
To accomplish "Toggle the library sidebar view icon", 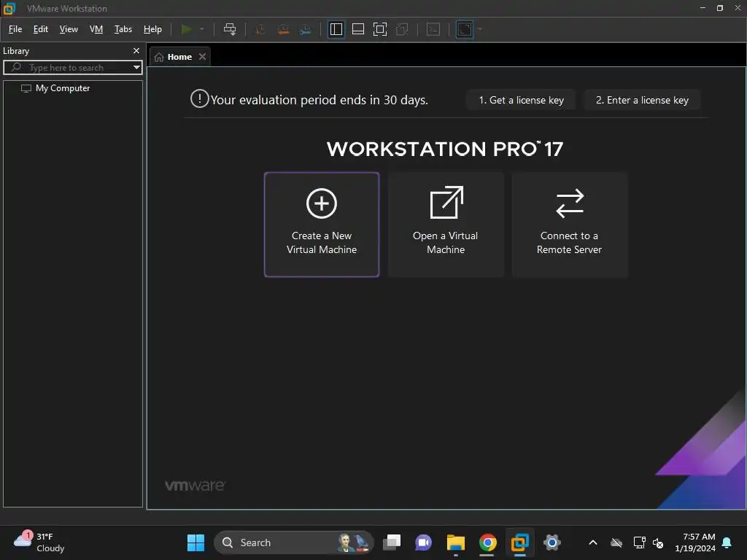I will coord(336,29).
